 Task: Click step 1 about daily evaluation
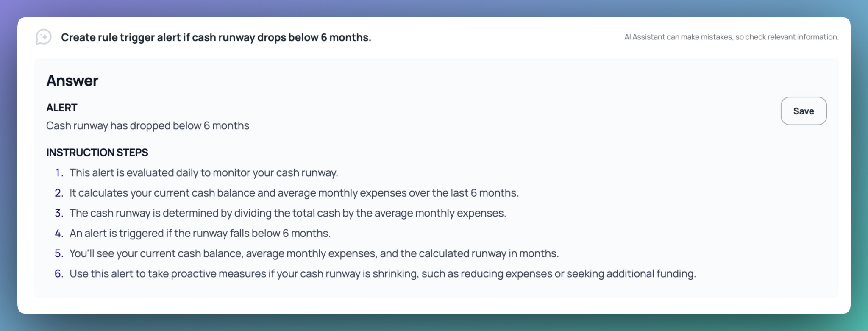[x=204, y=173]
